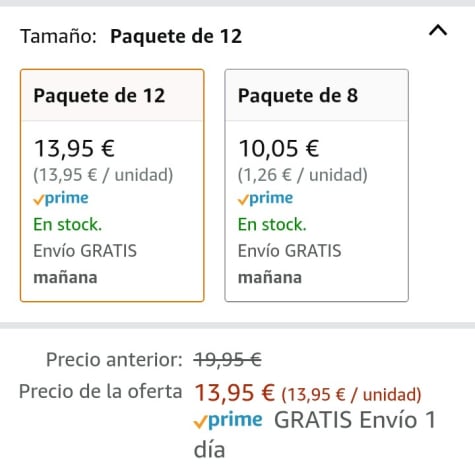Image resolution: width=475 pixels, height=468 pixels.
Task: Click Envío GRATIS mañana in Paquete de 8 card
Action: coord(289,264)
